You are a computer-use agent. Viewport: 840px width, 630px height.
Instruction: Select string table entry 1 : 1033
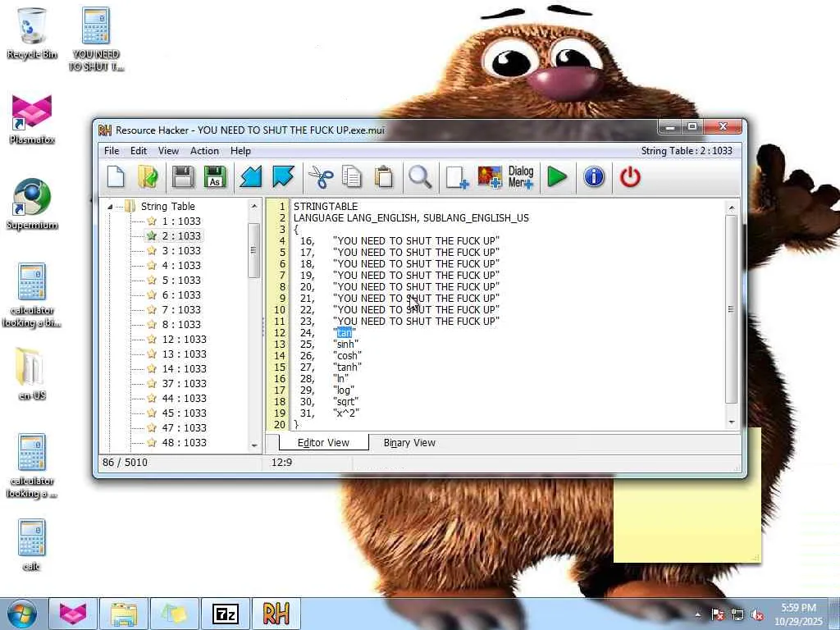coord(181,221)
